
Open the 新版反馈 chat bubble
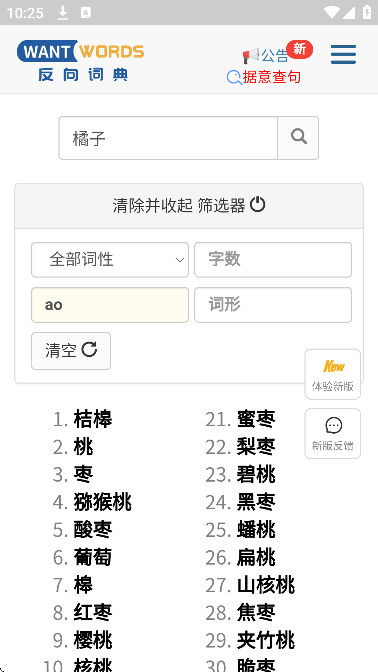click(333, 433)
